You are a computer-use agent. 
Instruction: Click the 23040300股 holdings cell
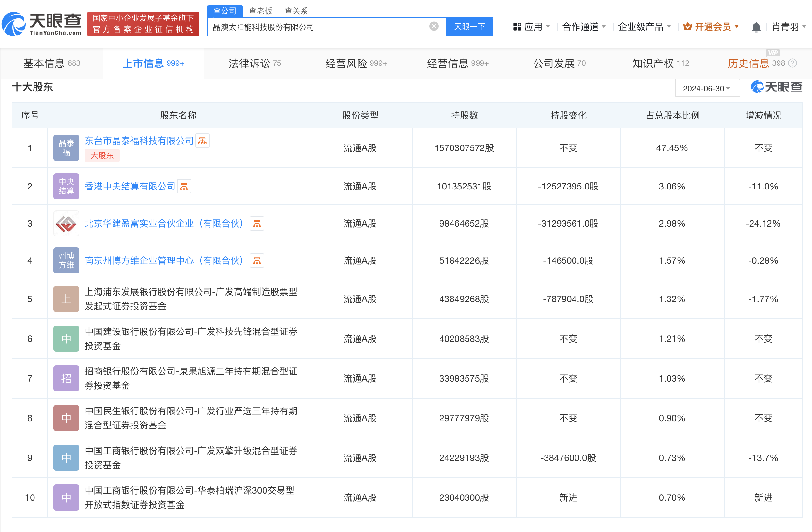[464, 497]
